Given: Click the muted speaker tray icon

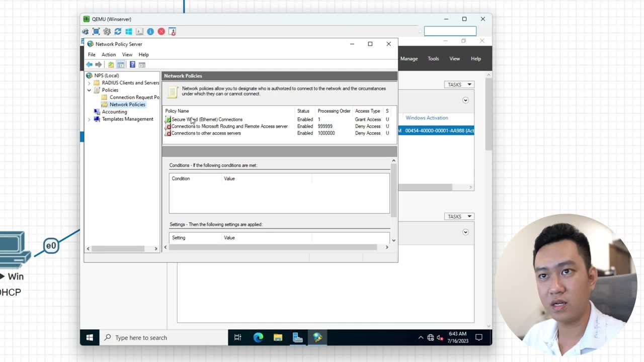Looking at the screenshot, I should [440, 337].
